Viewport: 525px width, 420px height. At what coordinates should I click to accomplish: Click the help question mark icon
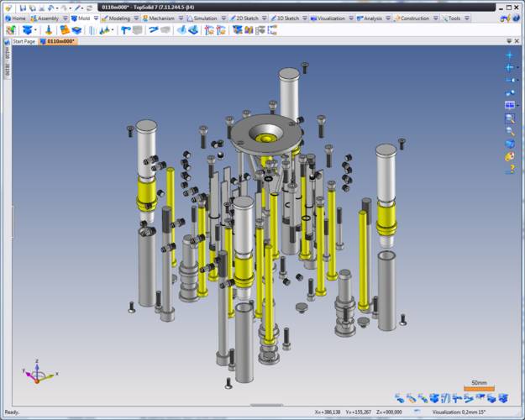(x=510, y=169)
